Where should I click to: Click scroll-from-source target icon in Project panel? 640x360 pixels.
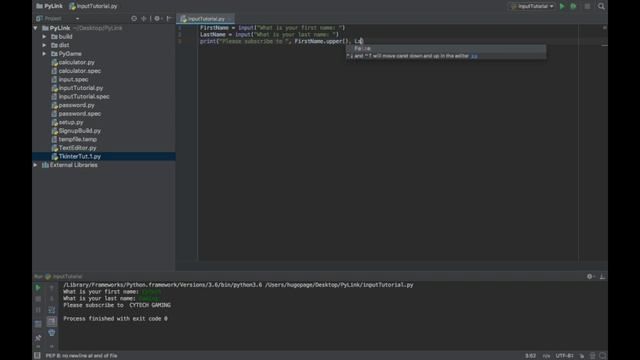tap(134, 18)
